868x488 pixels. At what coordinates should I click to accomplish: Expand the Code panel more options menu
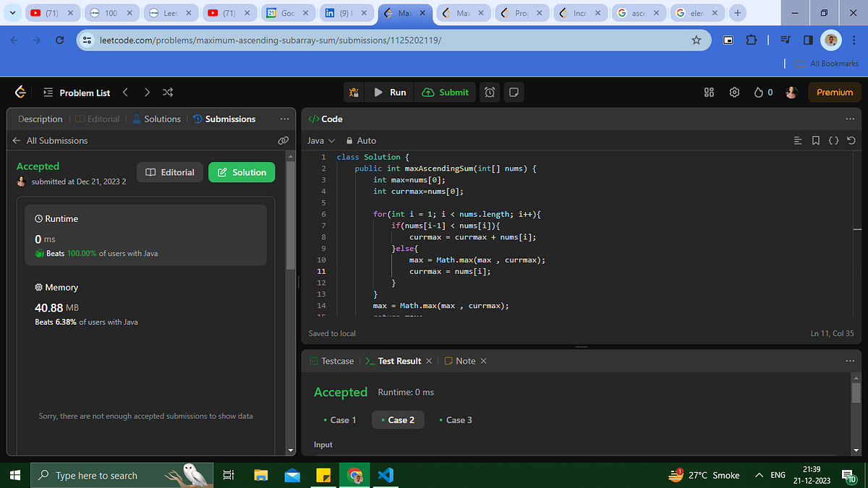tap(849, 119)
